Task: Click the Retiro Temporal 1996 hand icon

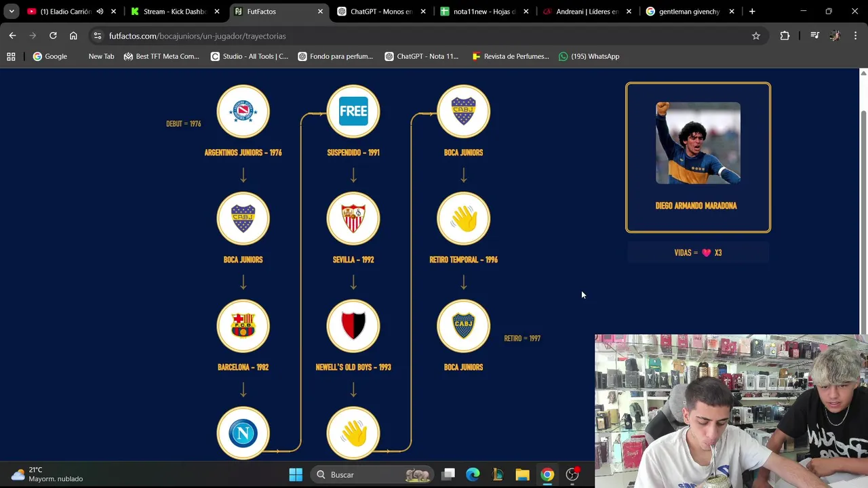Action: tap(463, 218)
